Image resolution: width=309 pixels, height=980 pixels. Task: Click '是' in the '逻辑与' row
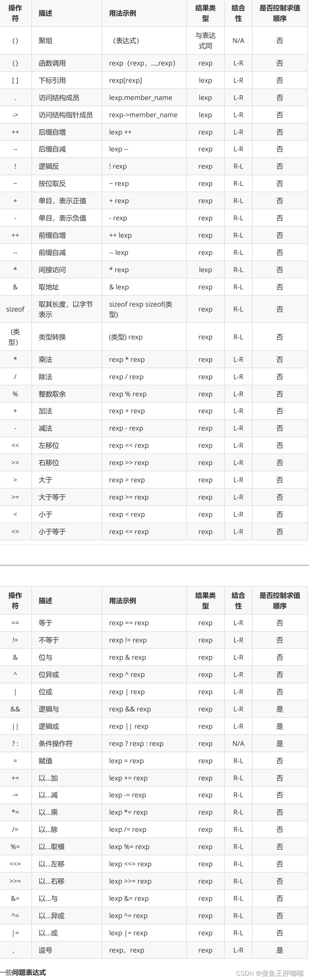279,709
